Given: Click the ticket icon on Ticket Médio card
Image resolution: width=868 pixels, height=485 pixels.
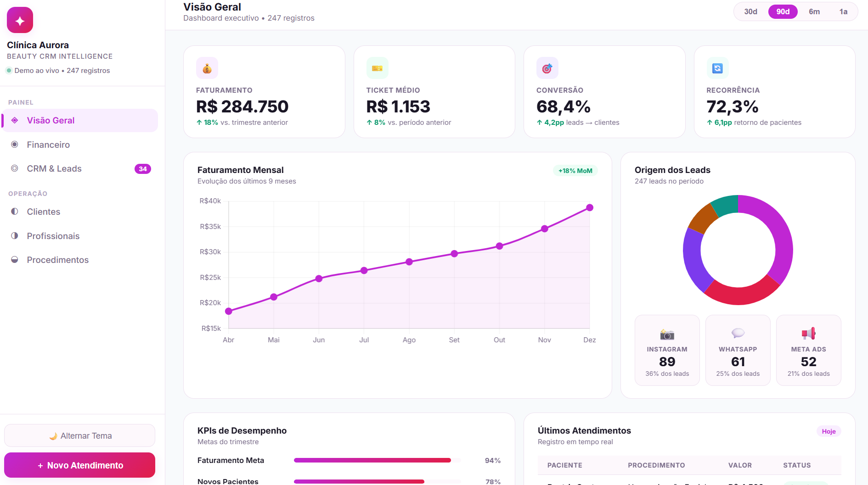Looking at the screenshot, I should [x=377, y=68].
